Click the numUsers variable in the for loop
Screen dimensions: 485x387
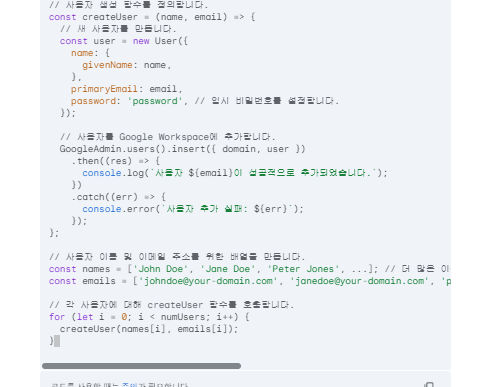(x=183, y=317)
